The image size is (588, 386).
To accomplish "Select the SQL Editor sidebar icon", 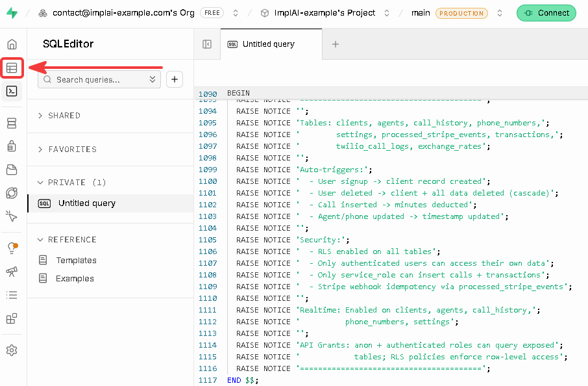I will (12, 91).
